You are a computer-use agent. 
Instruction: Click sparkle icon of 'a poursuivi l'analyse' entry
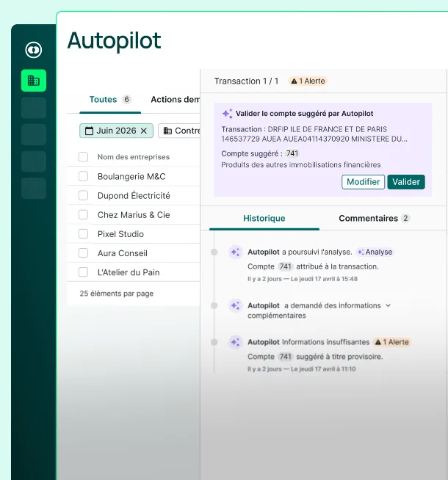tap(236, 252)
